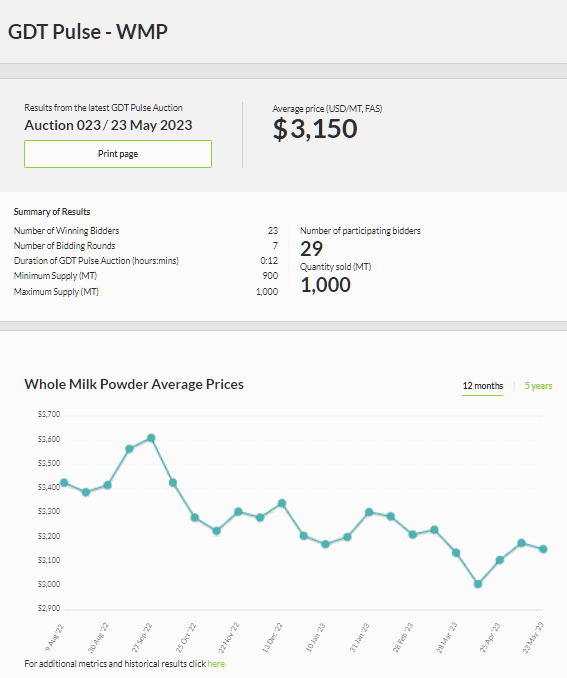Click the participating bidders count 29
The width and height of the screenshot is (567, 678).
pyautogui.click(x=311, y=249)
